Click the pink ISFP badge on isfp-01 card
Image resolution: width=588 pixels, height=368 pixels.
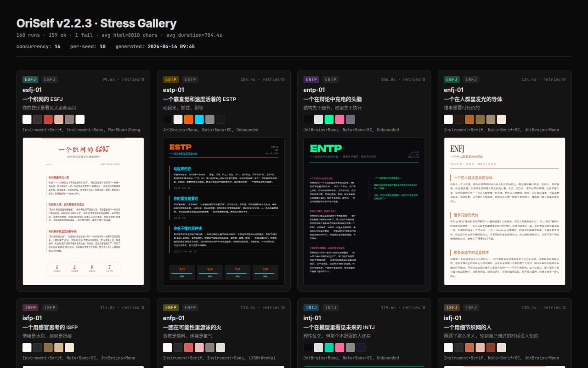tap(30, 307)
